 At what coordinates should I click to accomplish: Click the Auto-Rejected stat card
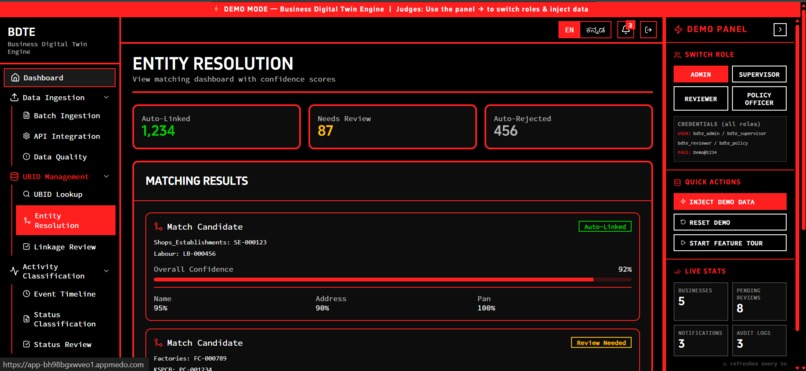coord(569,127)
